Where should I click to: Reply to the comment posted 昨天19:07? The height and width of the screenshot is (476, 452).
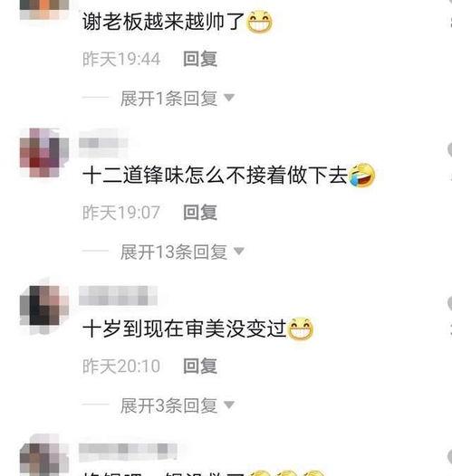(x=200, y=212)
